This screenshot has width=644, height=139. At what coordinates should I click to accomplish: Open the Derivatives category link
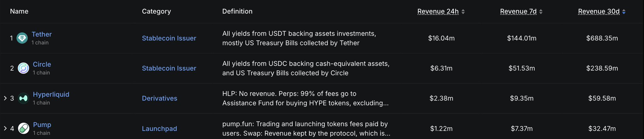pos(159,98)
